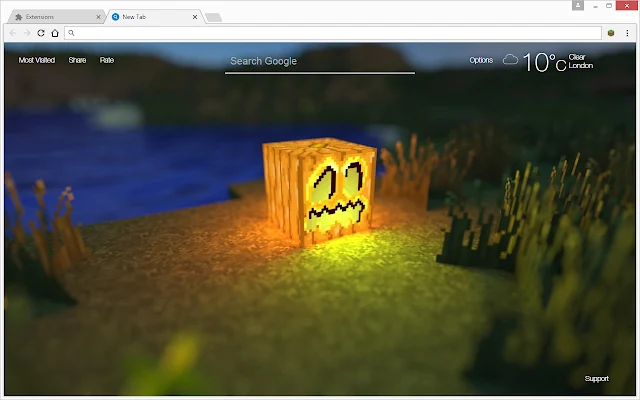Viewport: 640px width, 400px height.
Task: Select the New Tab tab
Action: (x=153, y=17)
